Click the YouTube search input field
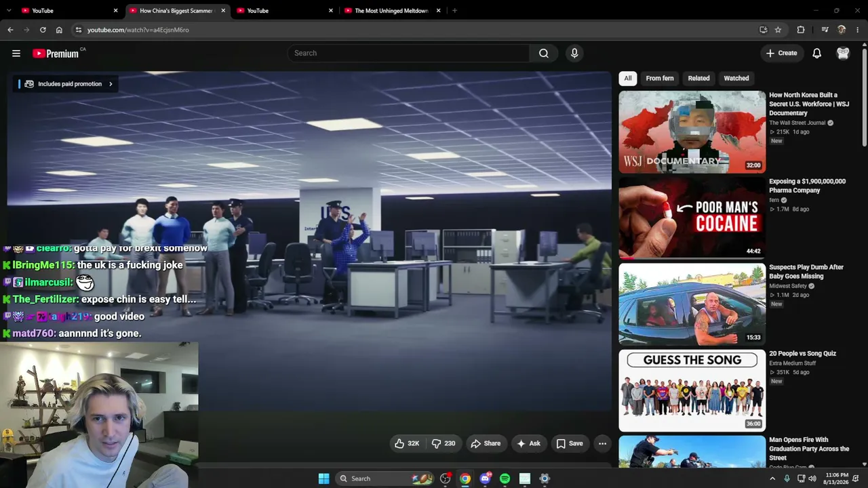 [x=408, y=54]
